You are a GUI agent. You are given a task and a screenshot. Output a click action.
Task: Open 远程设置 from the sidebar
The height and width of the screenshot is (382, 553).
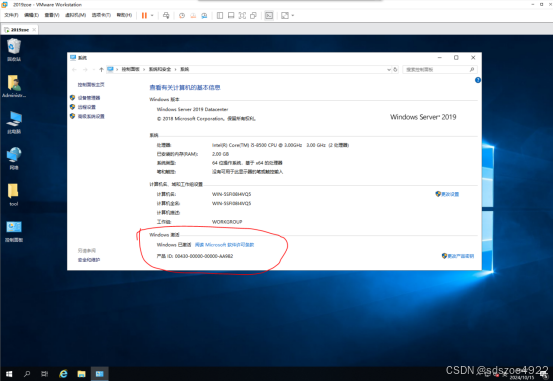[x=87, y=107]
